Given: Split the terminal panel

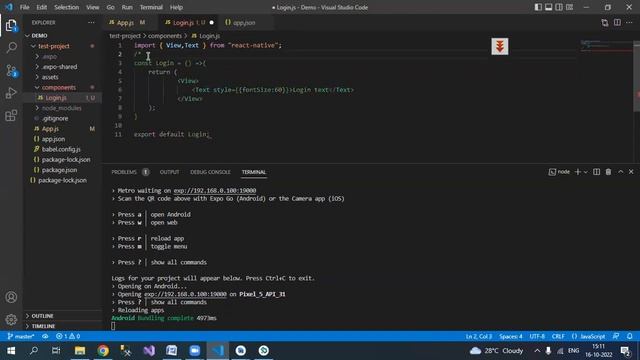Looking at the screenshot, I should [596, 172].
